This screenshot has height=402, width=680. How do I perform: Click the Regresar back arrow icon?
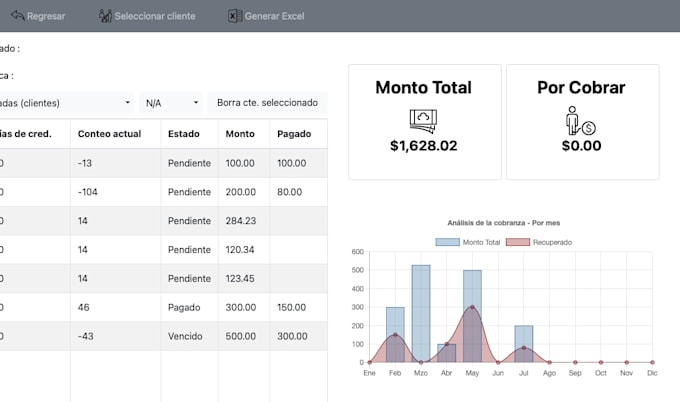[x=17, y=16]
